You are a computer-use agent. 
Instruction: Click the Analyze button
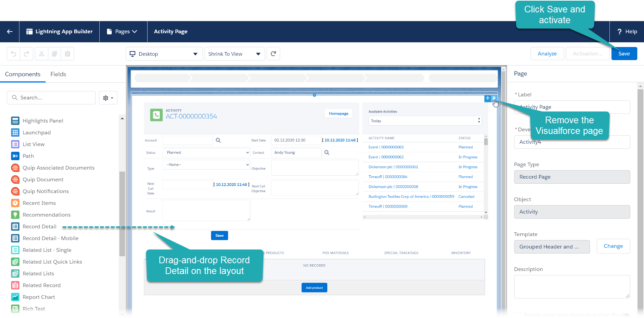click(x=547, y=53)
